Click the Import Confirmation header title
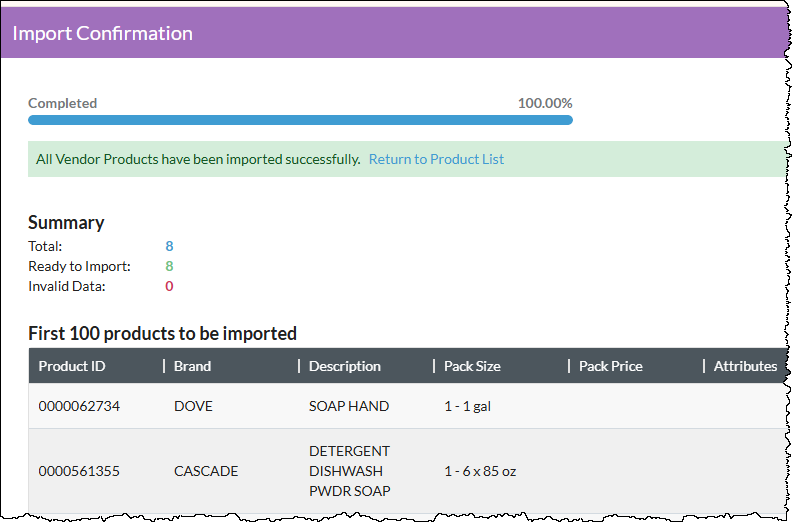 (103, 33)
